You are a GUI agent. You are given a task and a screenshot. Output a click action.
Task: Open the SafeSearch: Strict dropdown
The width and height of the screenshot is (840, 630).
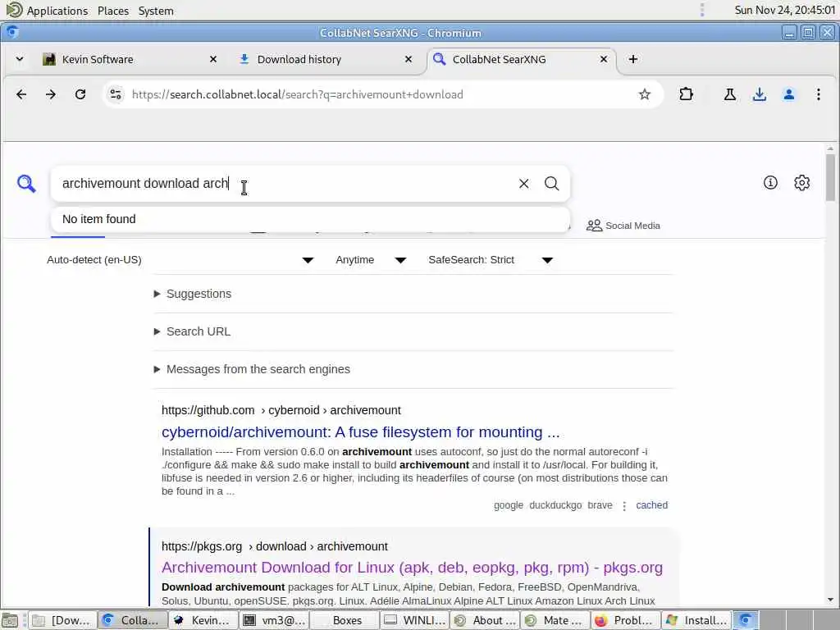pos(491,260)
